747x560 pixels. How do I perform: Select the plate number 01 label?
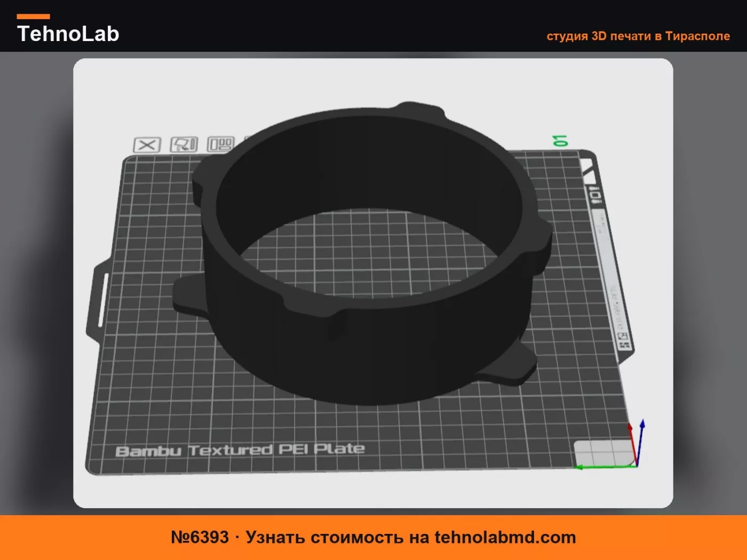click(x=560, y=141)
